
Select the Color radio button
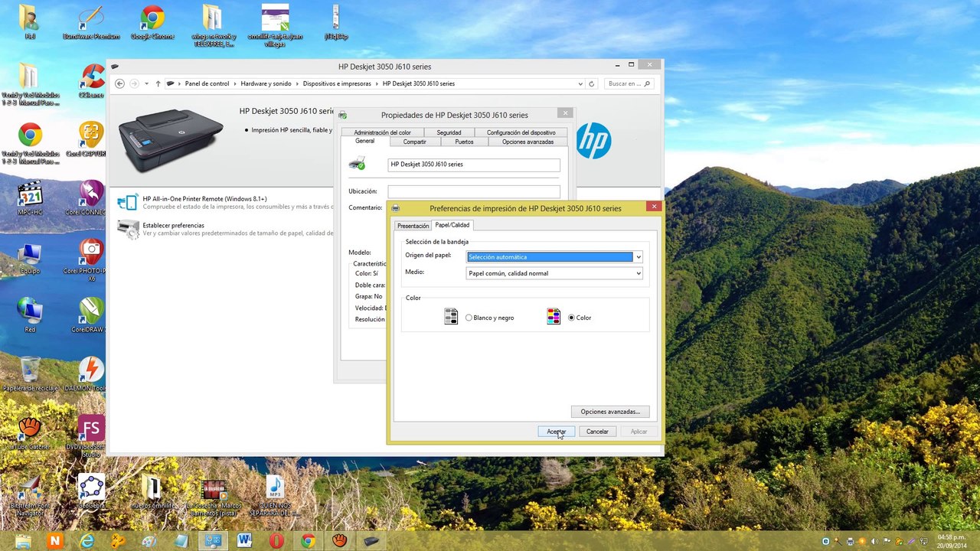(571, 318)
